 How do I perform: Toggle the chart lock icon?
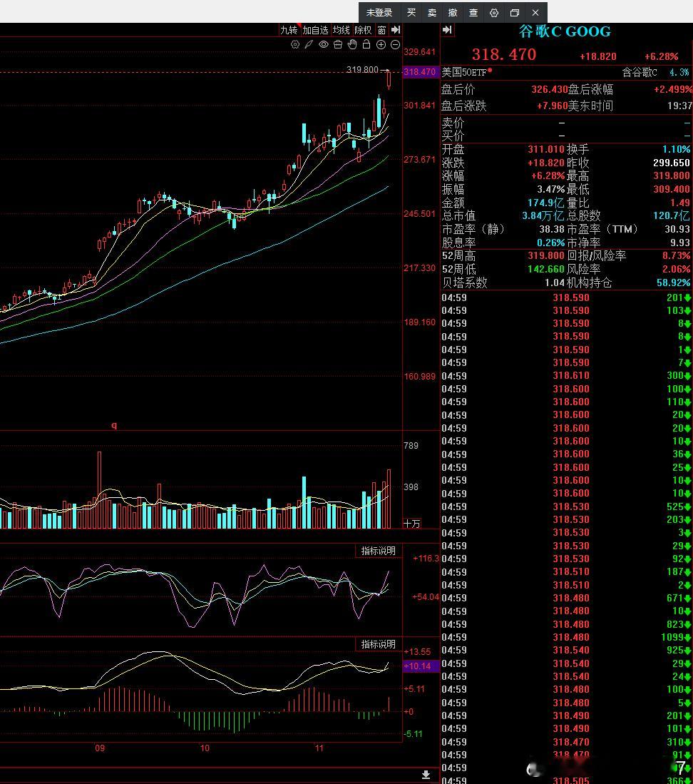pyautogui.click(x=366, y=45)
